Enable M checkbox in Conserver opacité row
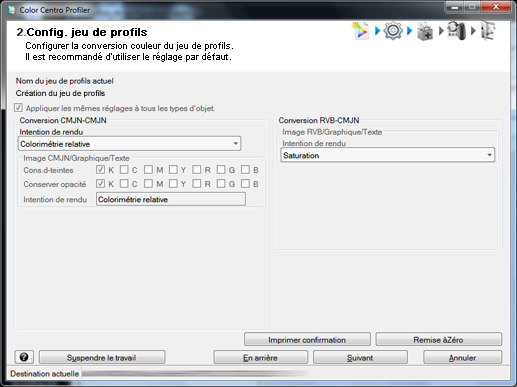The image size is (517, 387). tap(149, 184)
